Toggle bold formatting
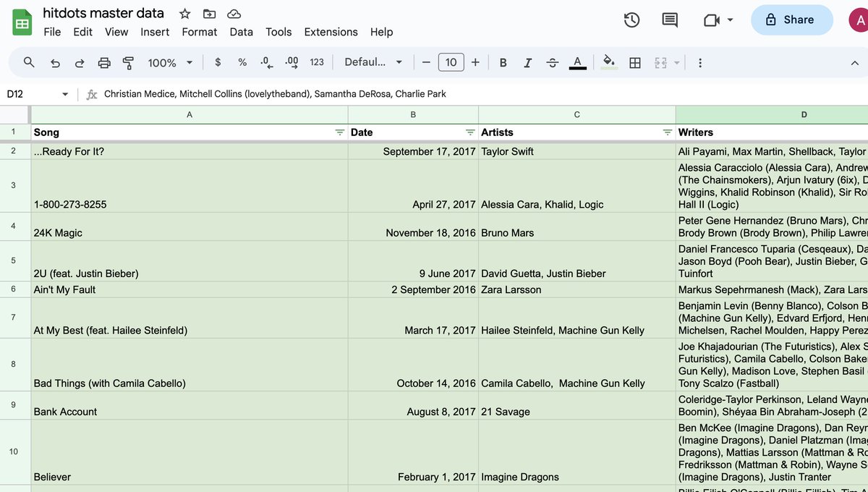Image resolution: width=868 pixels, height=492 pixels. click(503, 63)
